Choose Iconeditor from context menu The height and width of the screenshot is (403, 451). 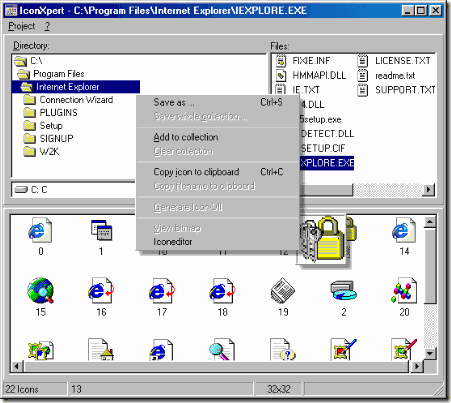[218, 242]
